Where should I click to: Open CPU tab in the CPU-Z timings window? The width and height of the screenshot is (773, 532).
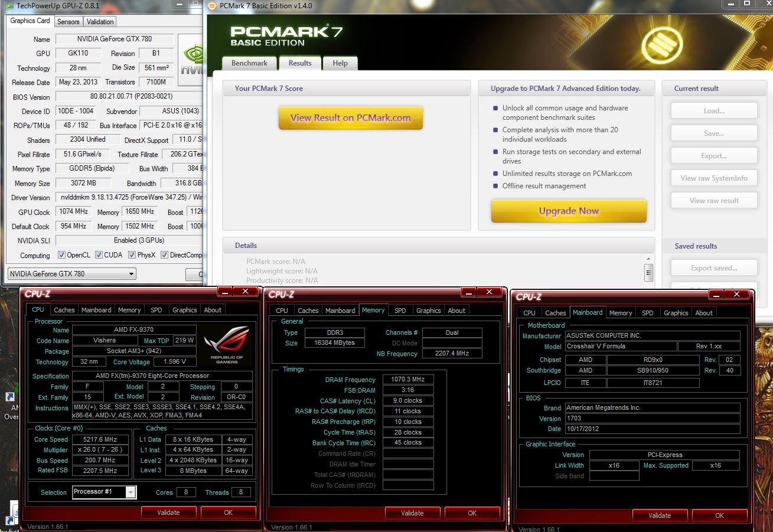point(282,311)
